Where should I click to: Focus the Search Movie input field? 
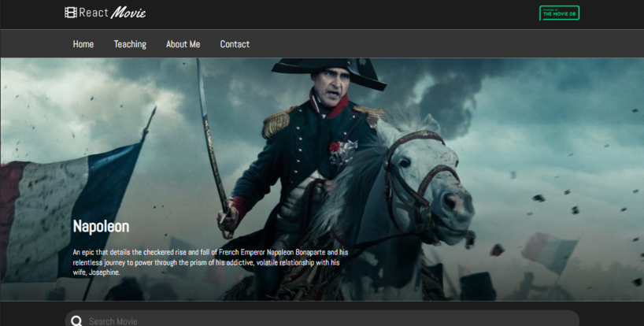(x=322, y=319)
